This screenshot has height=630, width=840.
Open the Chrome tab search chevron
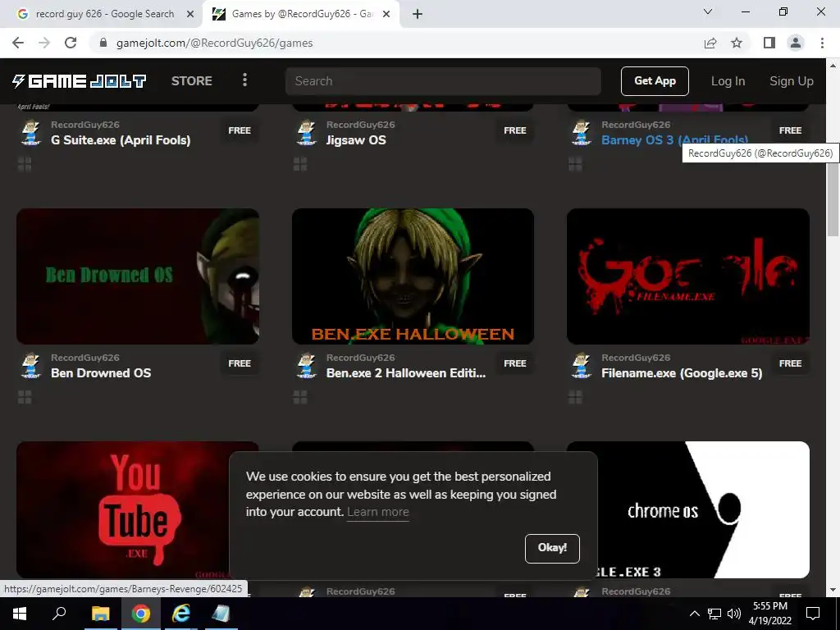pos(708,11)
